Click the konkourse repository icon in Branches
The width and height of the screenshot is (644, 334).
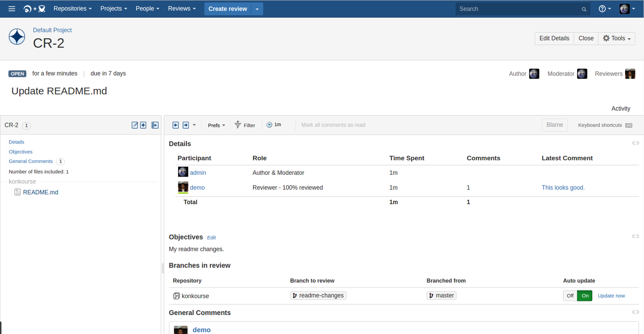pyautogui.click(x=176, y=296)
